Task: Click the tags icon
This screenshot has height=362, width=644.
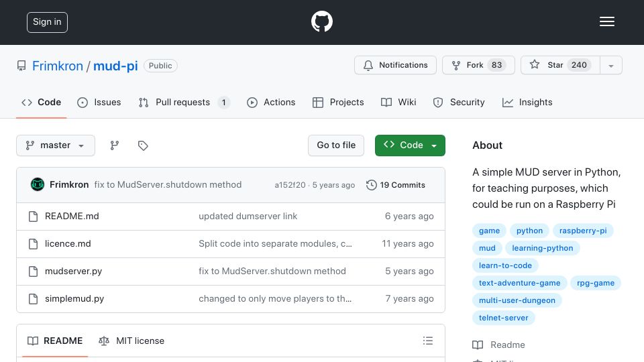Action: click(x=143, y=145)
